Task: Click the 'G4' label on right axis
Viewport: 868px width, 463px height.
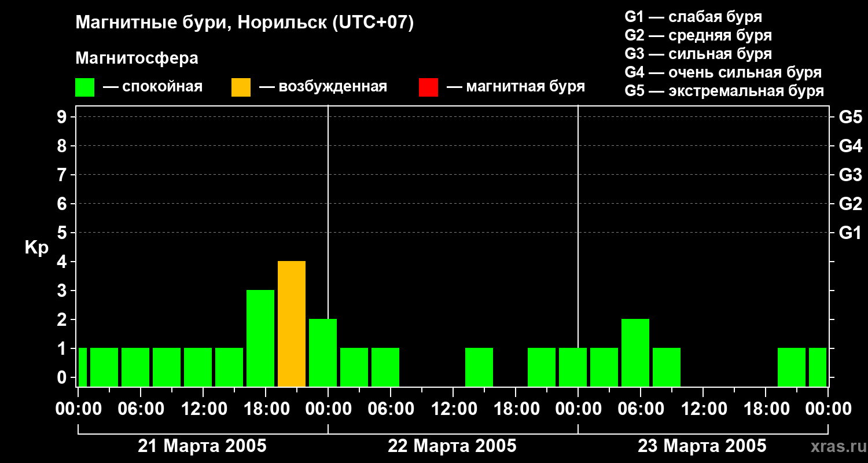Action: point(850,146)
